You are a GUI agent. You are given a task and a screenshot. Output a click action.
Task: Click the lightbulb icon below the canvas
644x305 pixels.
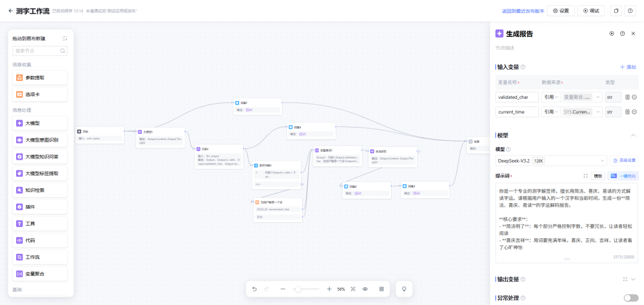[x=404, y=289]
